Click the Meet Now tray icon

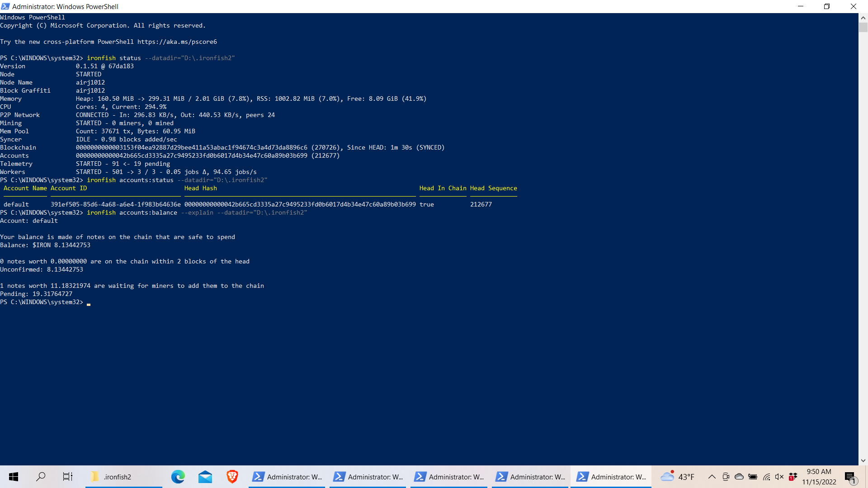pyautogui.click(x=726, y=477)
